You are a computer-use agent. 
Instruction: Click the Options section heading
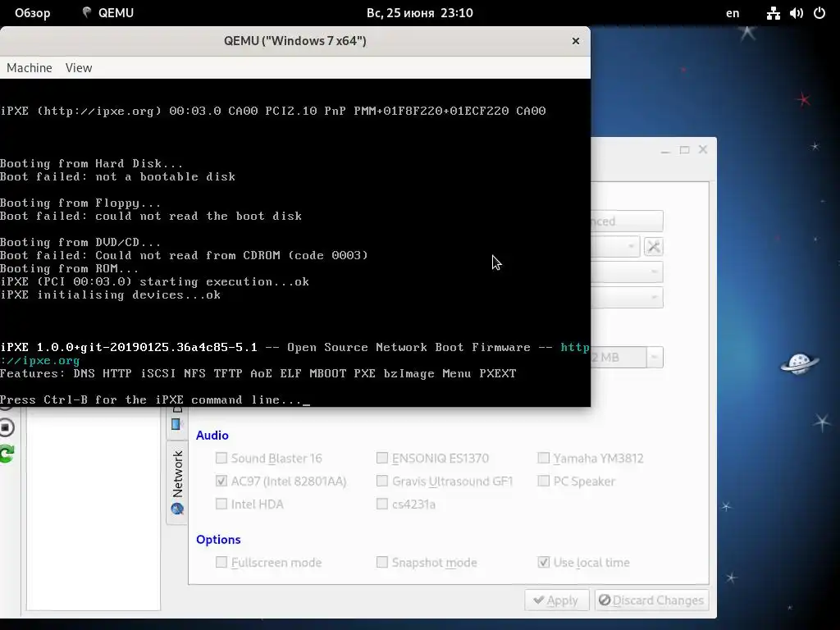[218, 540]
